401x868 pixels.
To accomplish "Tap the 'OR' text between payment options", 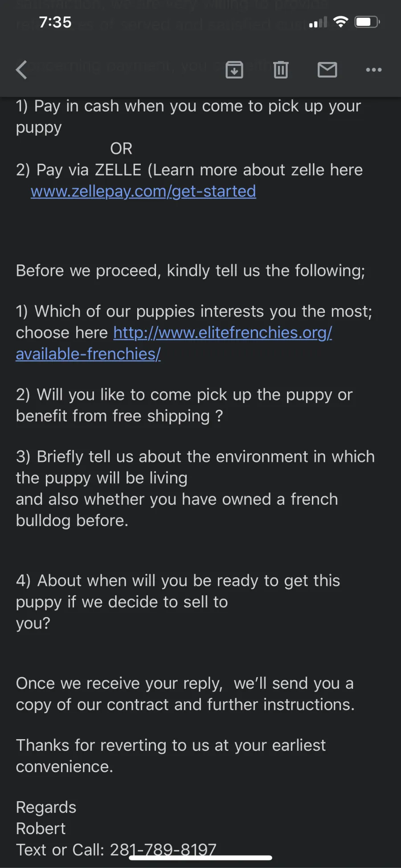I will click(121, 148).
